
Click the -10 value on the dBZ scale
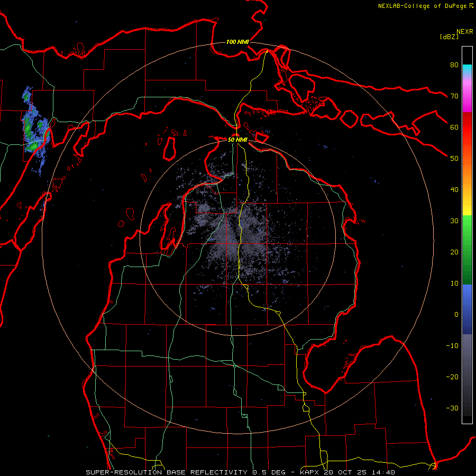tap(452, 346)
